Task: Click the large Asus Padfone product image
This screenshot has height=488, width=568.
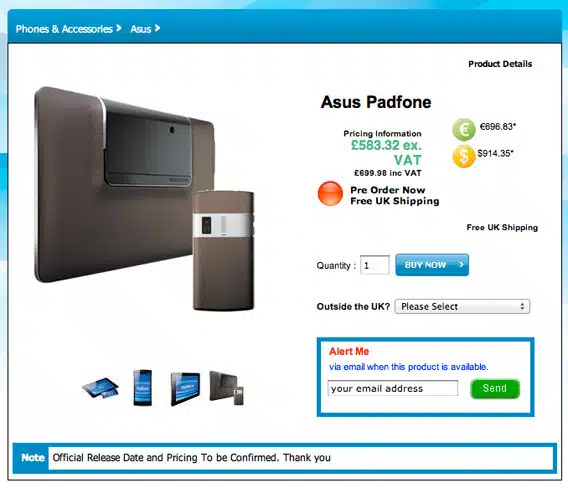Action: coord(145,198)
